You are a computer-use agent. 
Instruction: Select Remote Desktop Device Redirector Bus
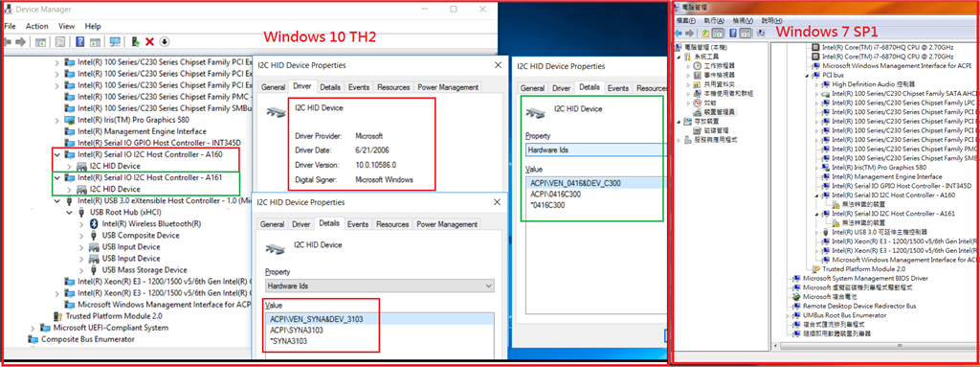[x=859, y=306]
